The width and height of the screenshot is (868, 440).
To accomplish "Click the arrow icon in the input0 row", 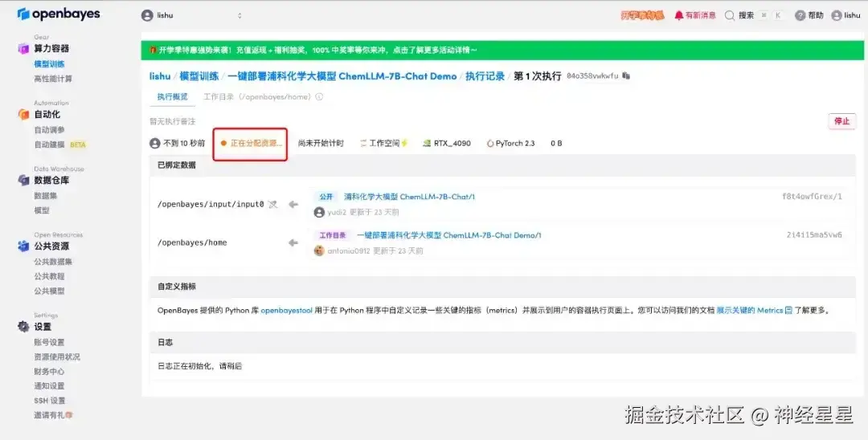I will [293, 205].
